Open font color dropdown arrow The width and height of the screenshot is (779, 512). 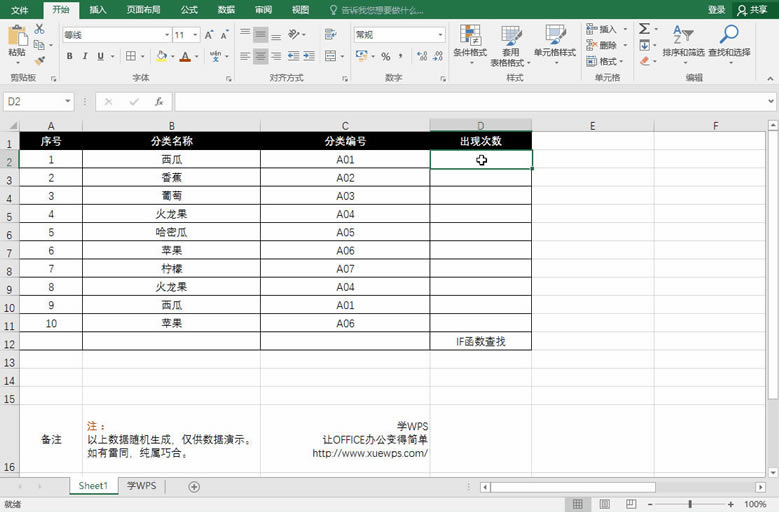(197, 57)
